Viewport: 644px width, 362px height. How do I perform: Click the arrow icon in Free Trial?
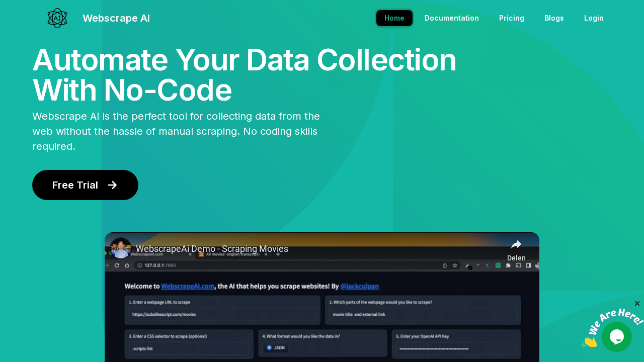pyautogui.click(x=112, y=185)
